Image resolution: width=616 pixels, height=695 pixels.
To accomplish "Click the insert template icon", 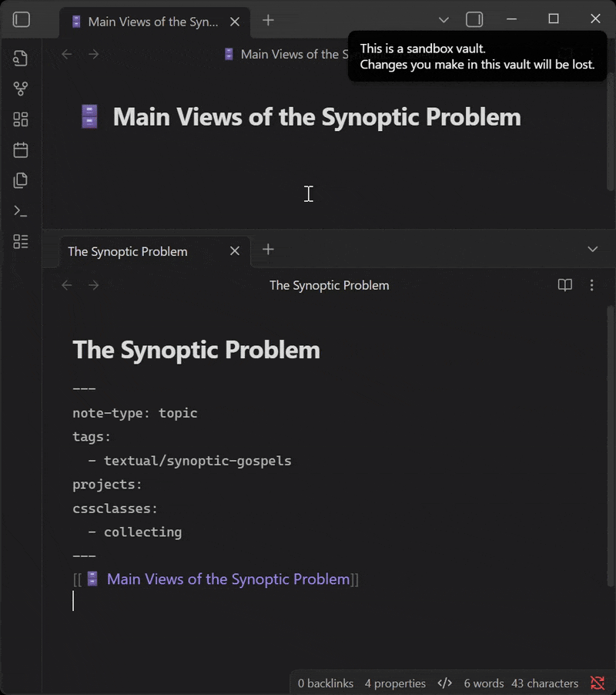I will coord(21,180).
